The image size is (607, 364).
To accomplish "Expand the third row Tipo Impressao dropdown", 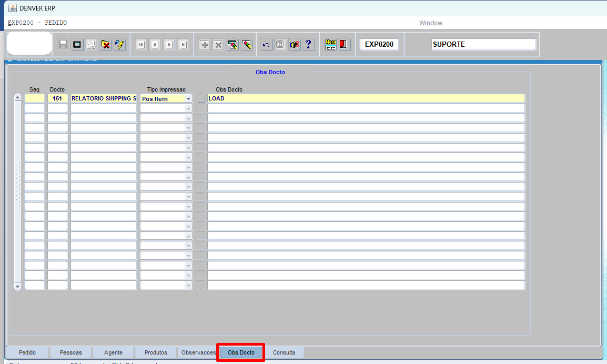I will [x=188, y=118].
